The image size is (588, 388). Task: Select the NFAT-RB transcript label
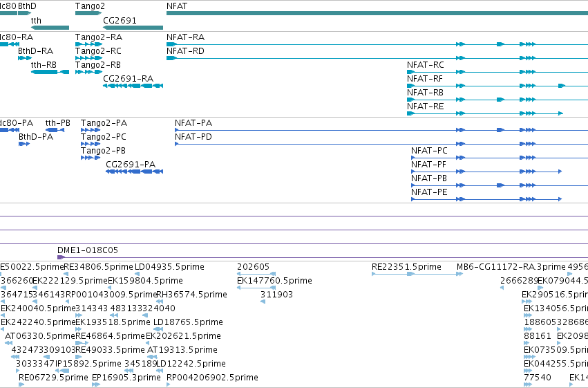click(x=425, y=93)
